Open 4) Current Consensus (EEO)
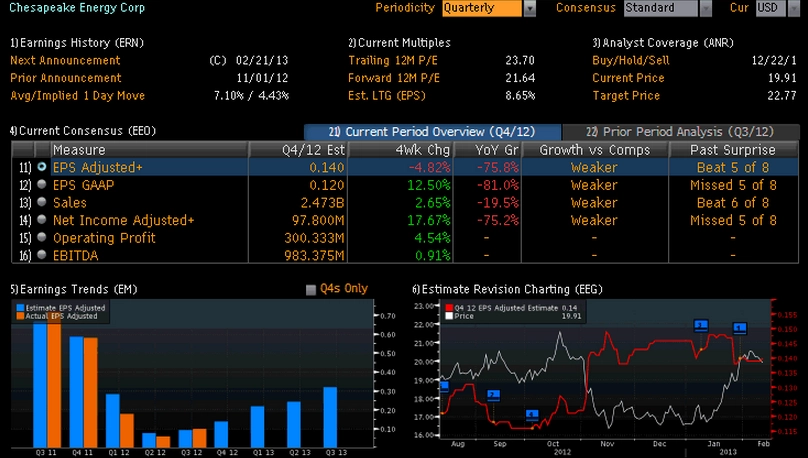Viewport: 808px width, 458px height. pos(83,131)
